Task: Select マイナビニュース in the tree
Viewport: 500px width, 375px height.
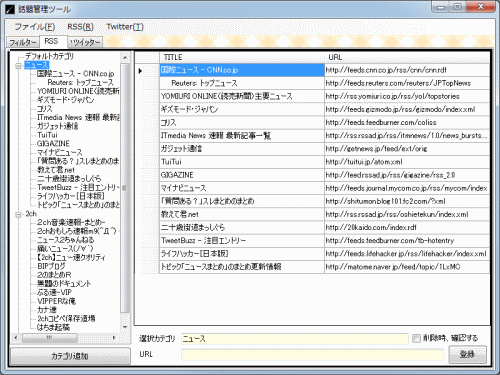Action: click(x=59, y=152)
